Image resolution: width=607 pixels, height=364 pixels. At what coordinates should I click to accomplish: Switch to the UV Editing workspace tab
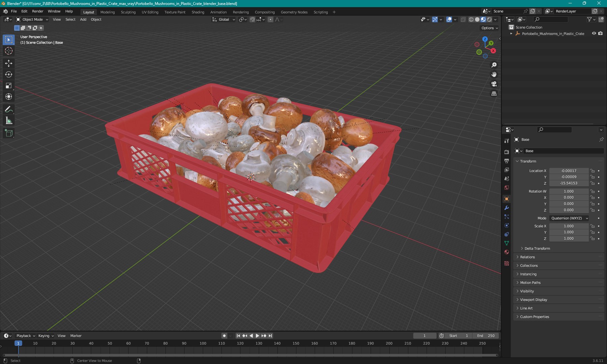[150, 12]
